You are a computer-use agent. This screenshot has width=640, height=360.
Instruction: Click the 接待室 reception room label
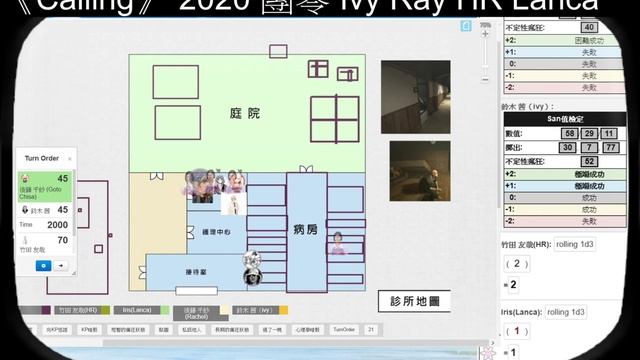(x=196, y=272)
